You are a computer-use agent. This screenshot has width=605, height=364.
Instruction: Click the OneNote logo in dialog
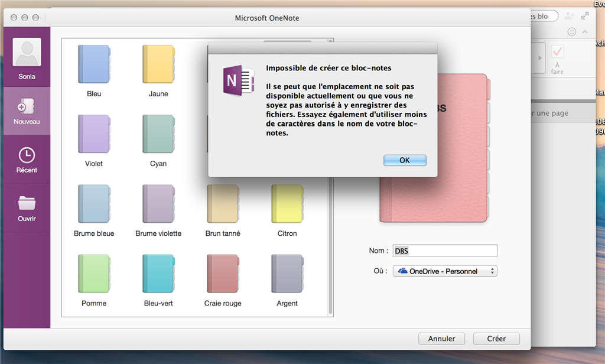[239, 80]
